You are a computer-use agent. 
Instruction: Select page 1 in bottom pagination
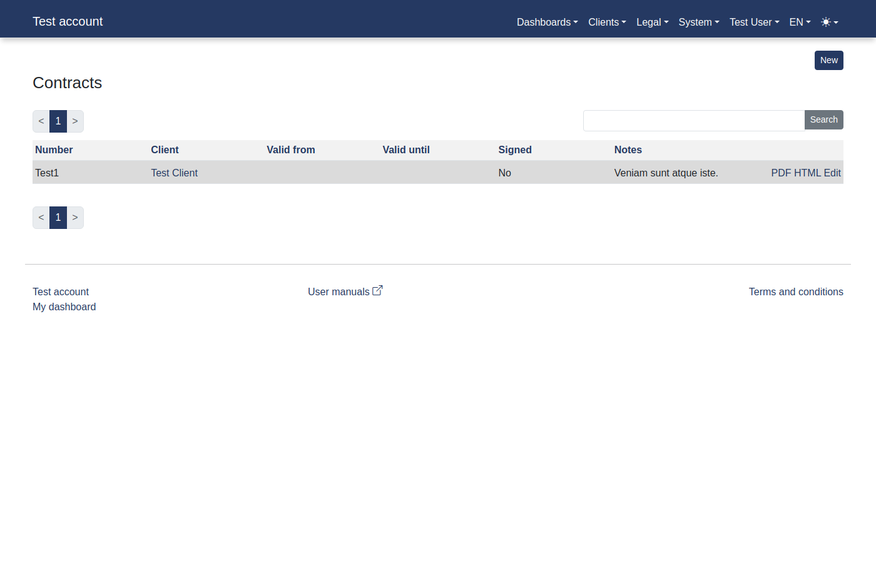(58, 218)
